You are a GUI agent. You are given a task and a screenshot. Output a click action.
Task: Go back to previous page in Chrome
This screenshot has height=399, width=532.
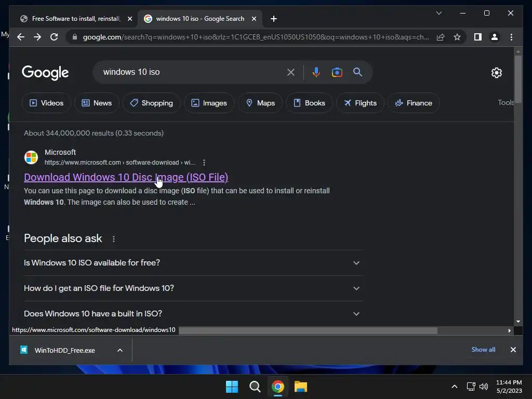(21, 37)
